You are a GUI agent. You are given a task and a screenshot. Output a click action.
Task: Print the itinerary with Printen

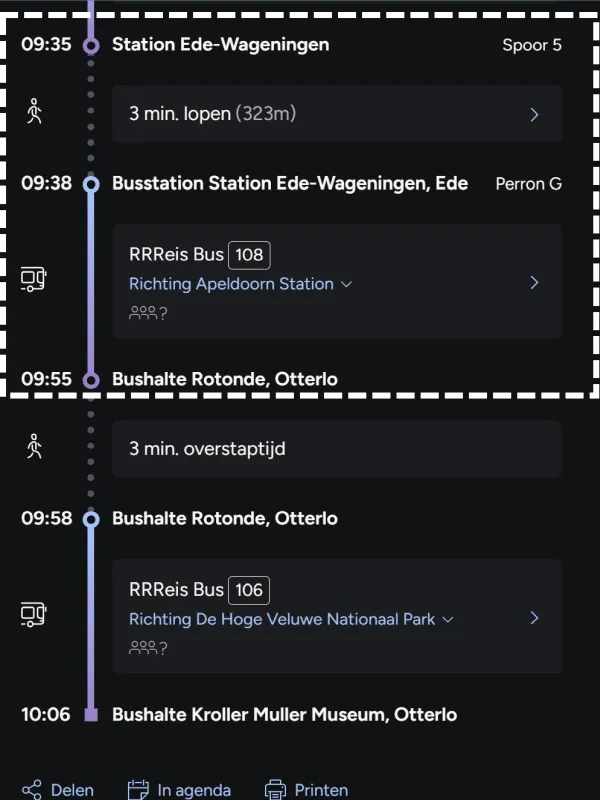coord(321,790)
